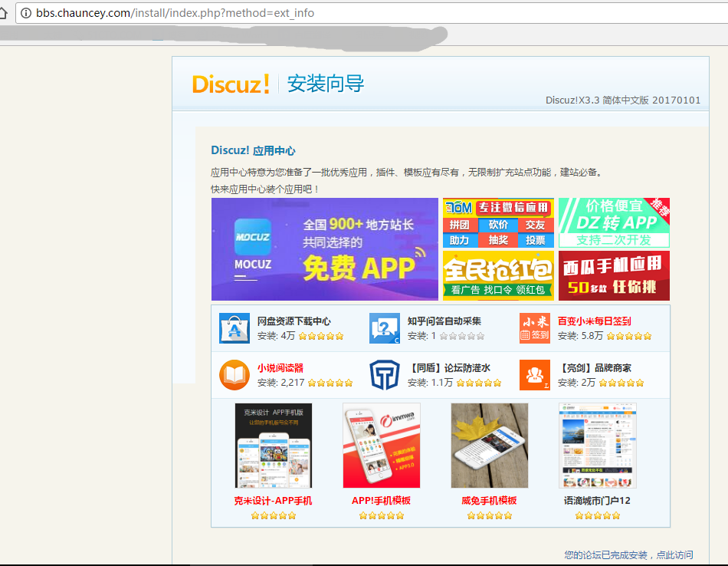
Task: Click the 克米设计 template thumbnail
Action: [x=274, y=446]
